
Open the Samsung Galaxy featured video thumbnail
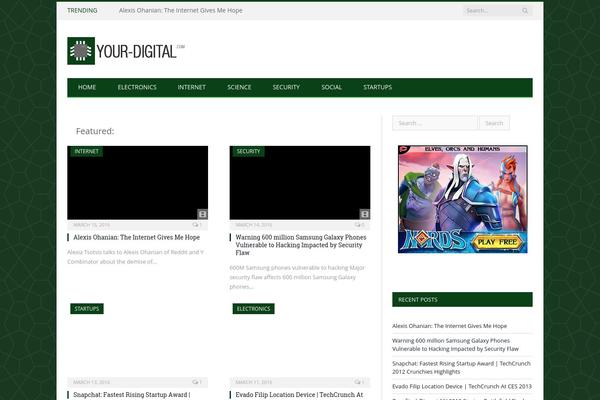click(300, 183)
